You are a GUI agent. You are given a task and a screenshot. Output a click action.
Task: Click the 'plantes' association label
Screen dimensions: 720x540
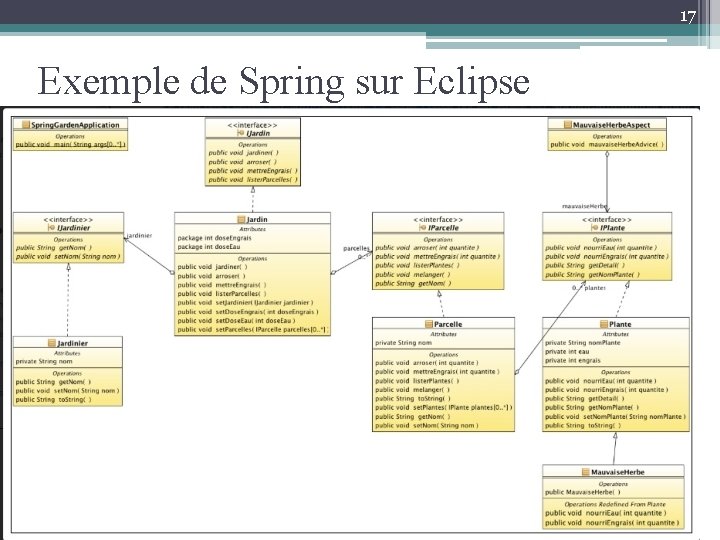coord(595,288)
